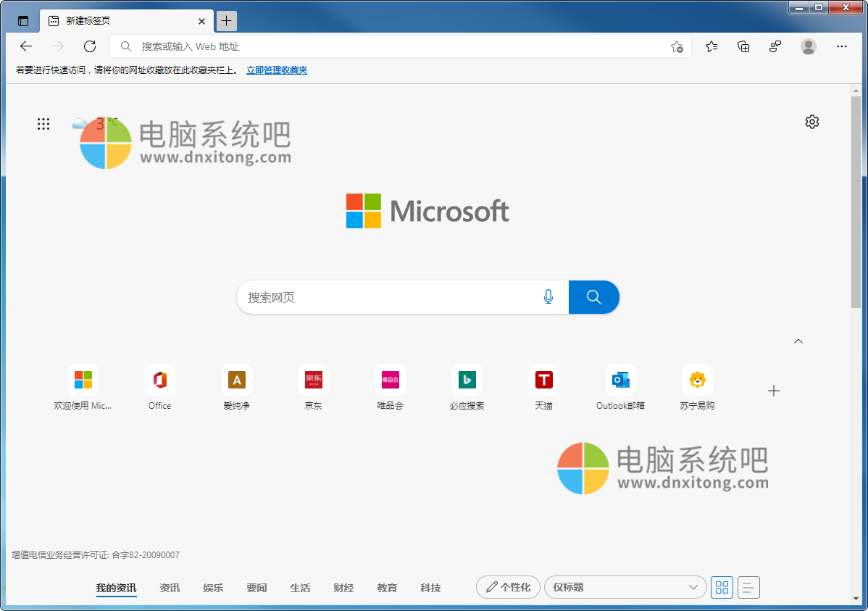Switch to list view layout toggle
This screenshot has height=611, width=868.
coord(748,587)
